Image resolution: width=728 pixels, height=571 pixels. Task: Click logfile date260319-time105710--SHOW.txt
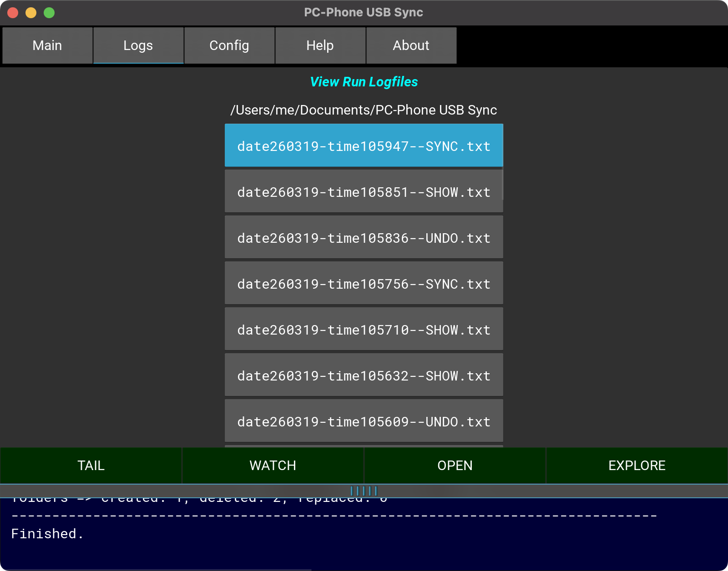(x=364, y=330)
